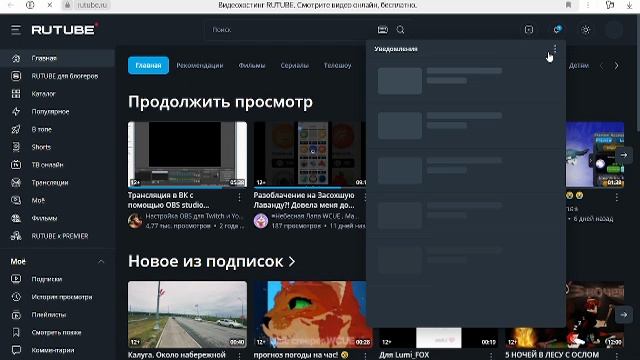
Task: Open Для Lumi_FOX video title
Action: click(x=404, y=355)
